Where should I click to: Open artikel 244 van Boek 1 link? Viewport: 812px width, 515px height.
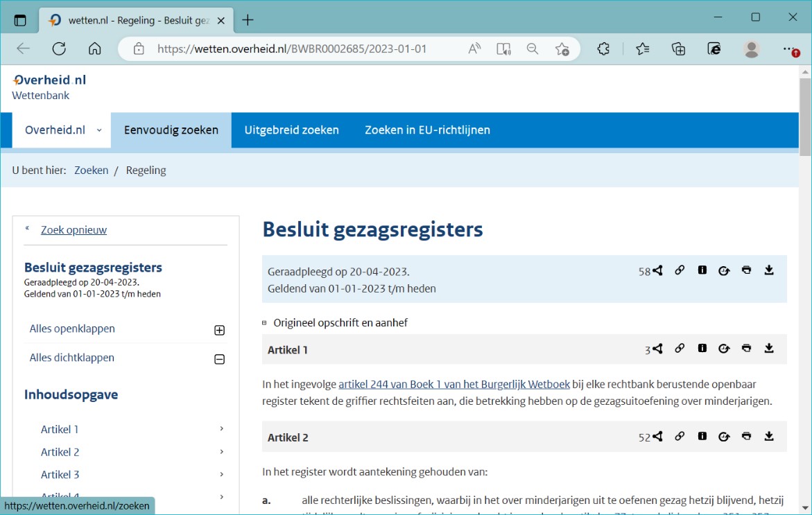(x=454, y=385)
